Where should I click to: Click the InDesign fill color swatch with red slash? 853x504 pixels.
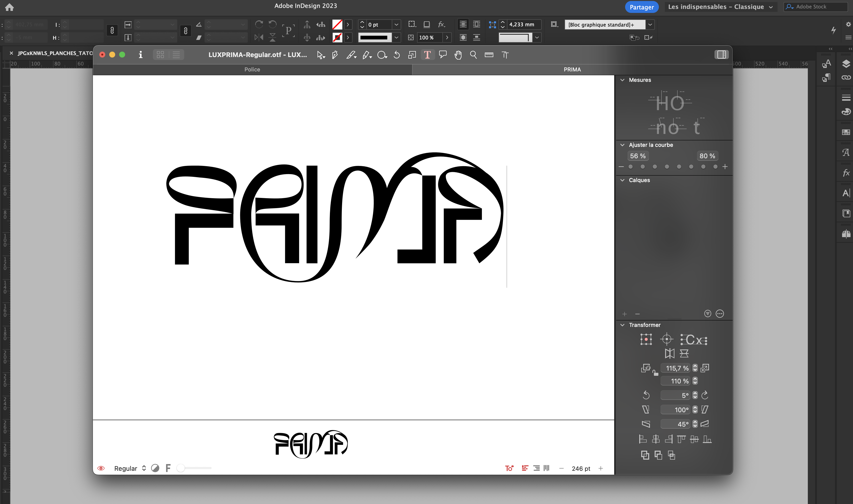(337, 25)
